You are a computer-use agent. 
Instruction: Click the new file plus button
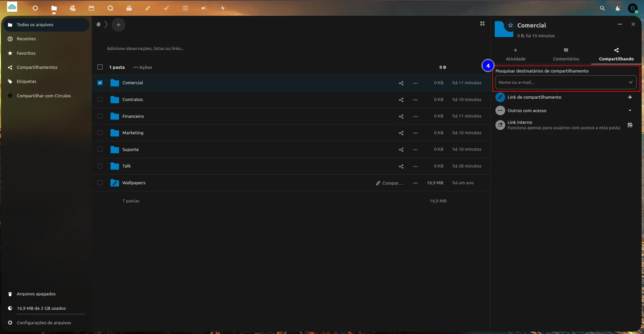click(118, 25)
